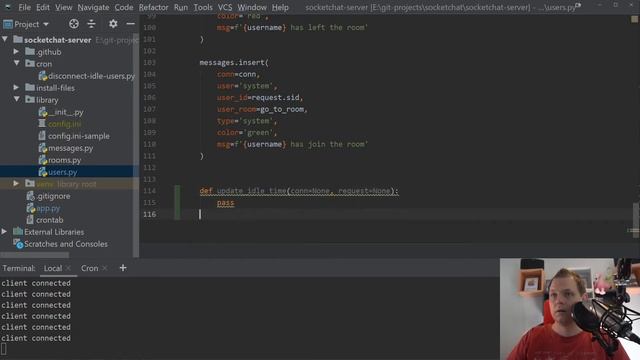Click the Scratches and Consoles icon
The image size is (640, 360).
18,244
